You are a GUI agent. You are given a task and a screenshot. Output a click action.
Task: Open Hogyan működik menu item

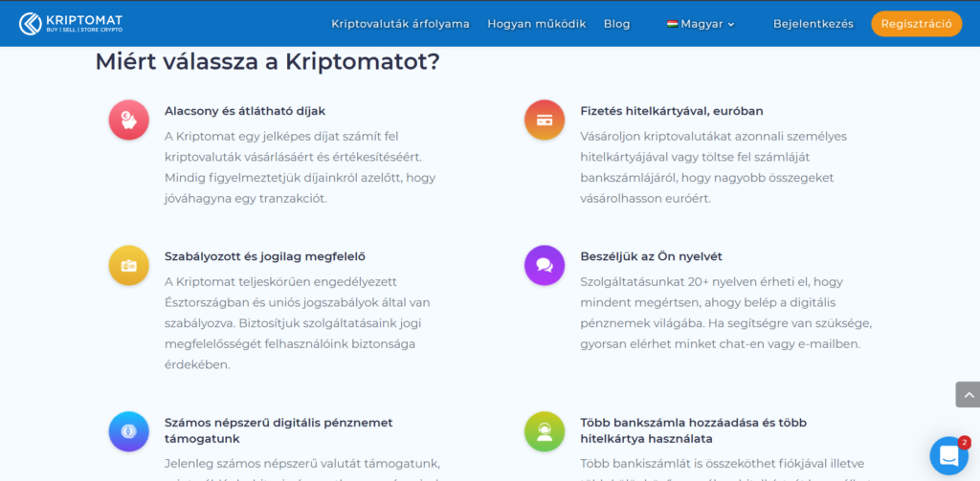[x=537, y=24]
